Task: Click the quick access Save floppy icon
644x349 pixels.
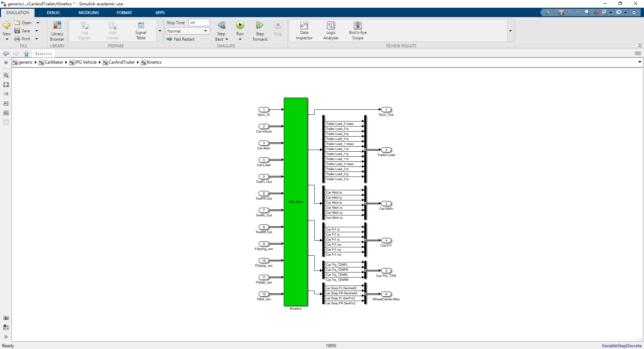Action: (x=561, y=12)
